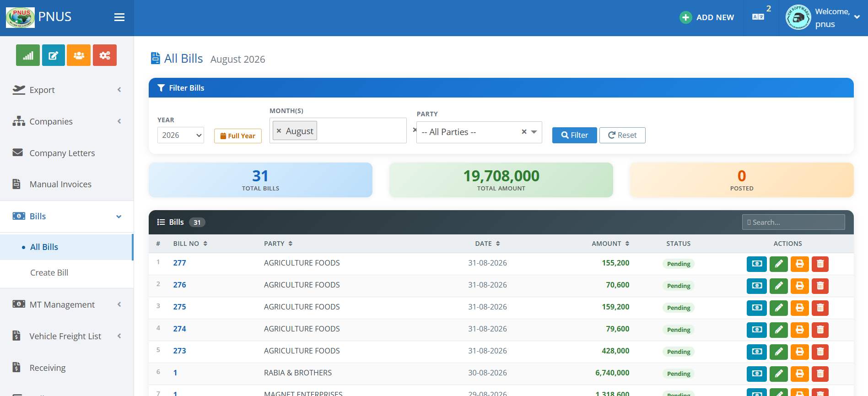Viewport: 868px width, 396px height.
Task: Click the Full Year button
Action: click(x=238, y=136)
